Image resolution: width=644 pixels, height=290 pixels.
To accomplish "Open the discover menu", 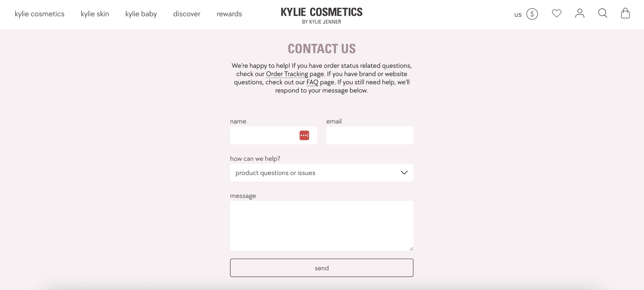I will coord(186,14).
